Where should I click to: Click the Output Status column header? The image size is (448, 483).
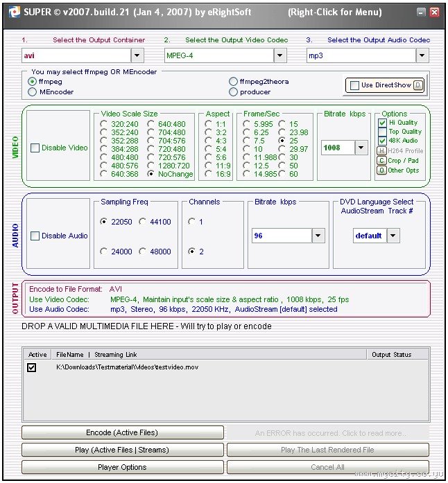click(398, 355)
